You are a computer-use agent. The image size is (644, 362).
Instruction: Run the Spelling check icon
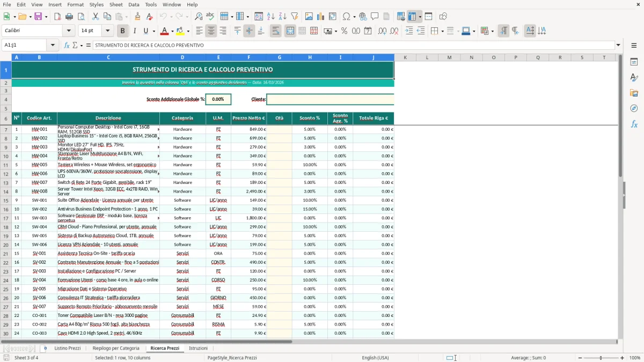point(210,17)
